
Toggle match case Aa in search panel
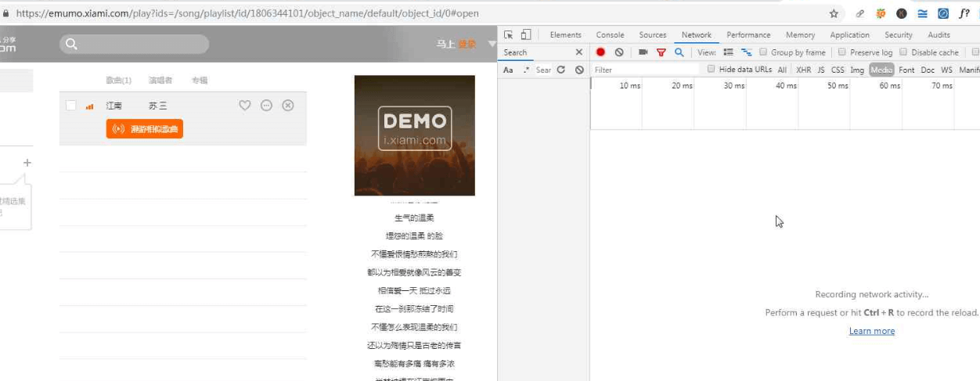click(508, 70)
